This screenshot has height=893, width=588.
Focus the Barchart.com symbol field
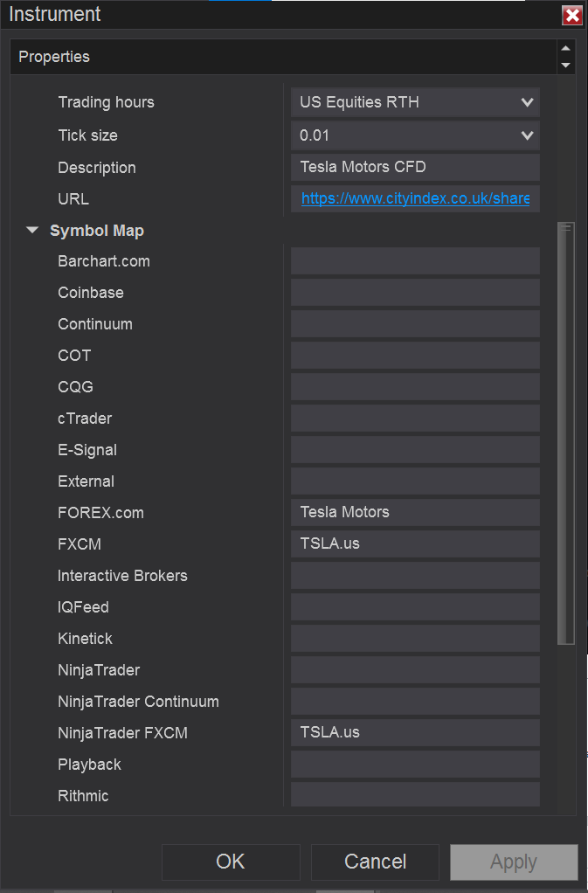click(415, 261)
